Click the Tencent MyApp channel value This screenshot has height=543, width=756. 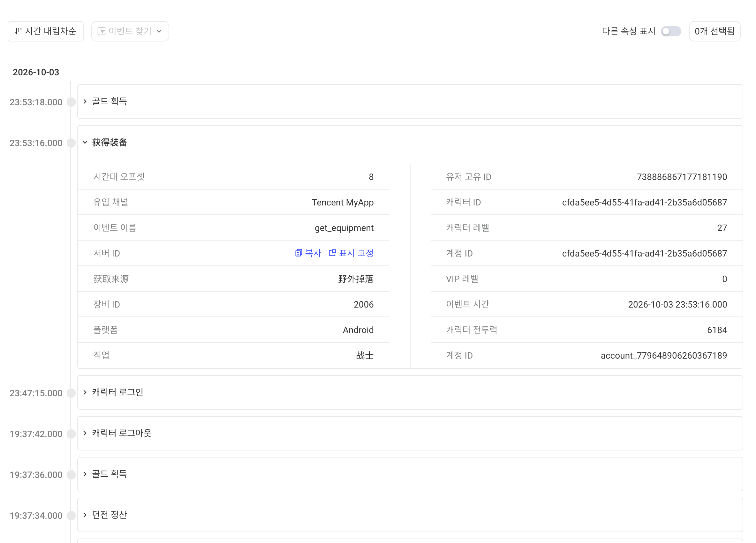pyautogui.click(x=343, y=203)
